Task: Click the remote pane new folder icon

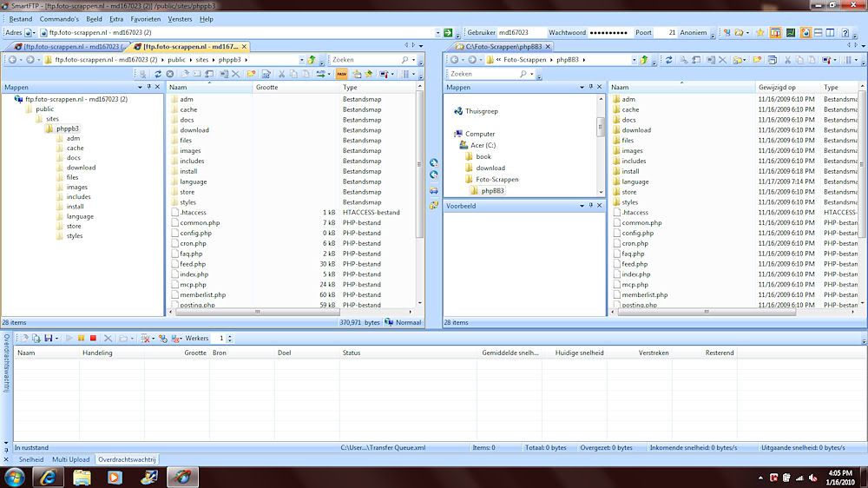Action: pos(252,74)
